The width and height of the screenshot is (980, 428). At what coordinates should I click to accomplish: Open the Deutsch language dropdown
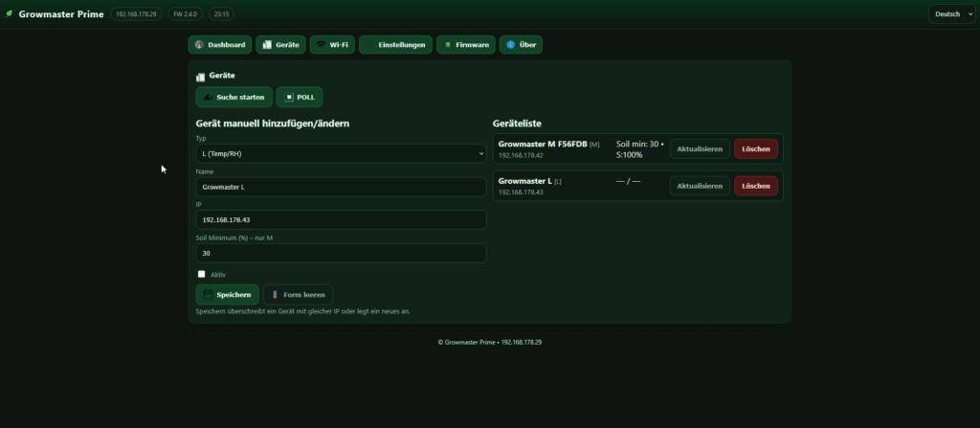(x=952, y=13)
